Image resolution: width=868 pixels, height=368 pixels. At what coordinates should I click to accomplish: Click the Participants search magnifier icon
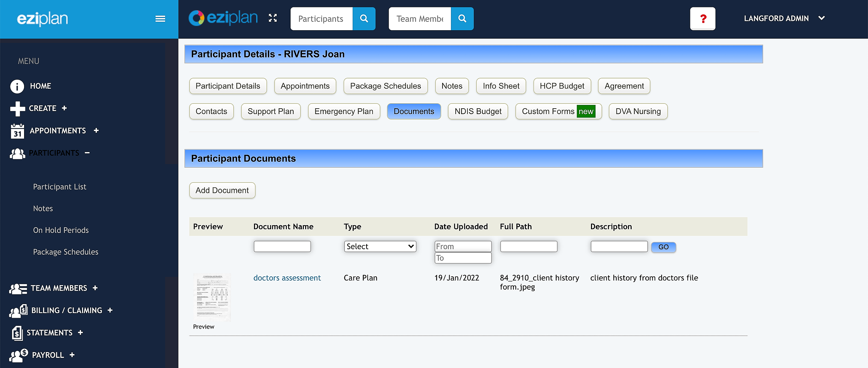coord(364,19)
